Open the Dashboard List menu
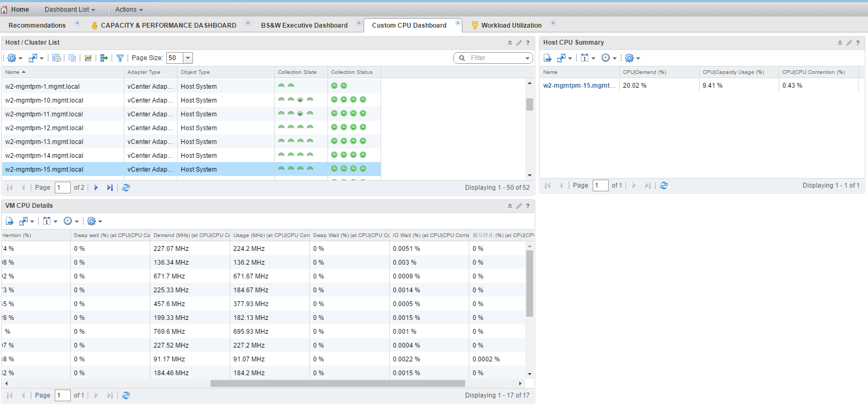868x414 pixels. pos(70,10)
